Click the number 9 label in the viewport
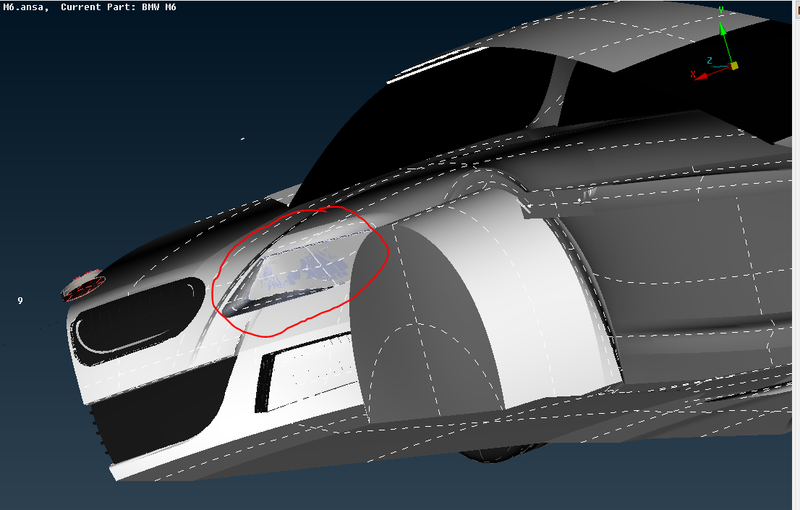This screenshot has width=800, height=510. click(x=20, y=300)
